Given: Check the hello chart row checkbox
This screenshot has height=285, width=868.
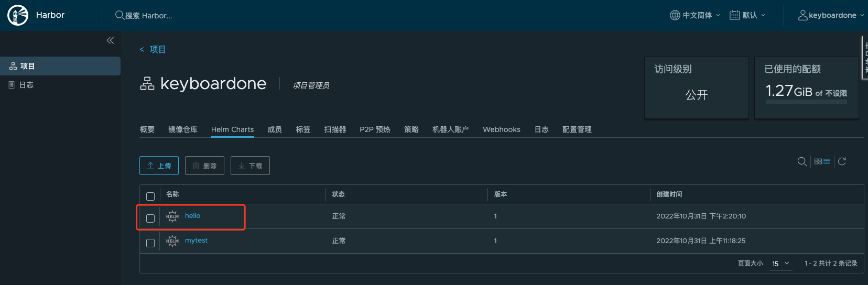Looking at the screenshot, I should click(150, 218).
